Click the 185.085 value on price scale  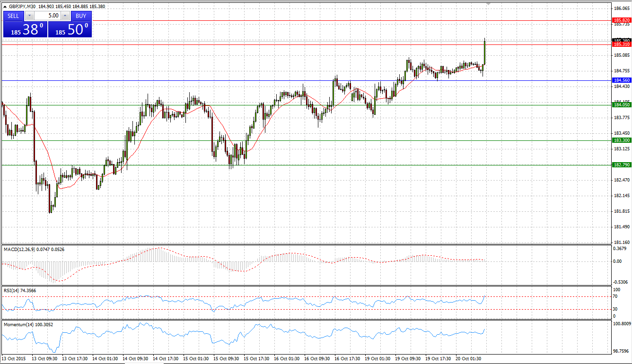point(622,55)
